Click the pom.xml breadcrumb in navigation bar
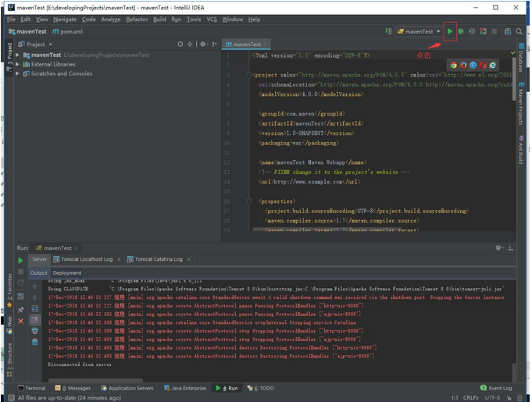The image size is (532, 402). (x=68, y=31)
